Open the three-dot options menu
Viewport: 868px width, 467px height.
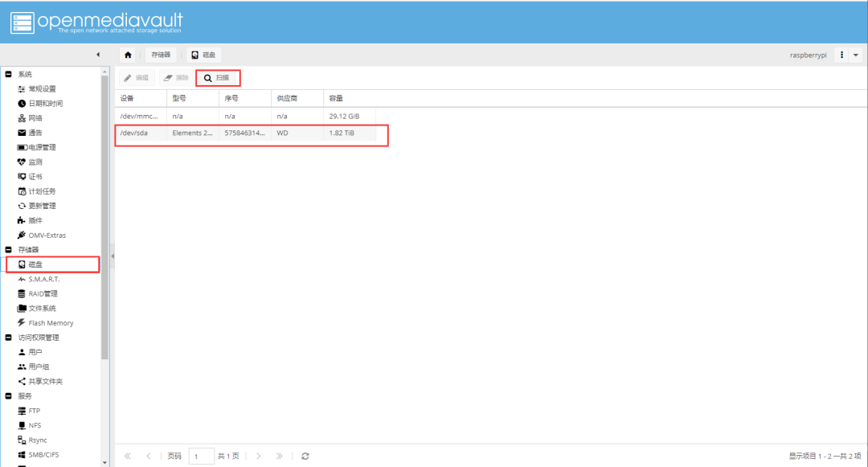pyautogui.click(x=841, y=55)
